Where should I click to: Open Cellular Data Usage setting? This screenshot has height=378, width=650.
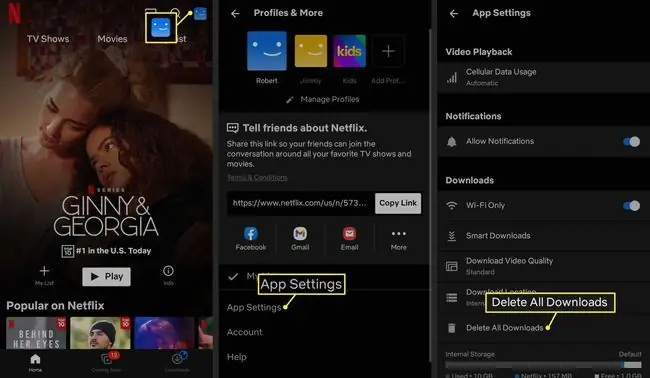tap(543, 77)
